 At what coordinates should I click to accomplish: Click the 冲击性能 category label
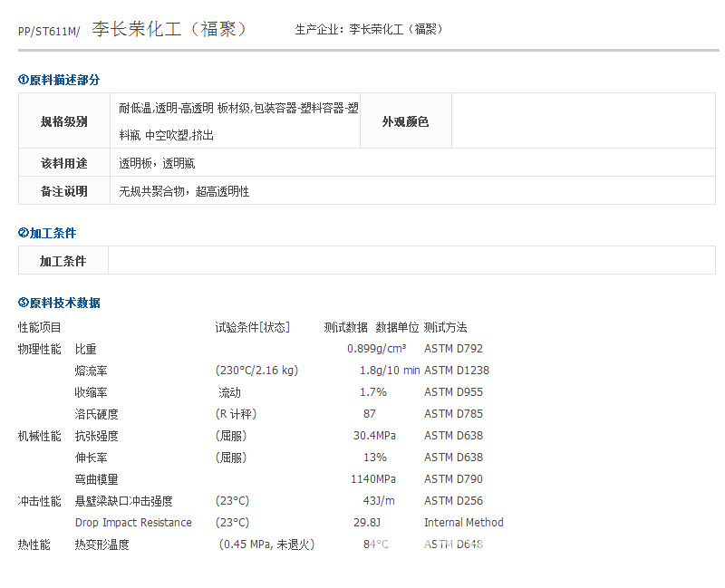39,501
